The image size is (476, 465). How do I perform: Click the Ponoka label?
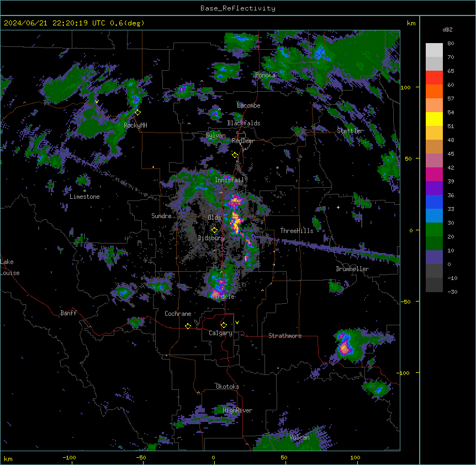coord(265,75)
